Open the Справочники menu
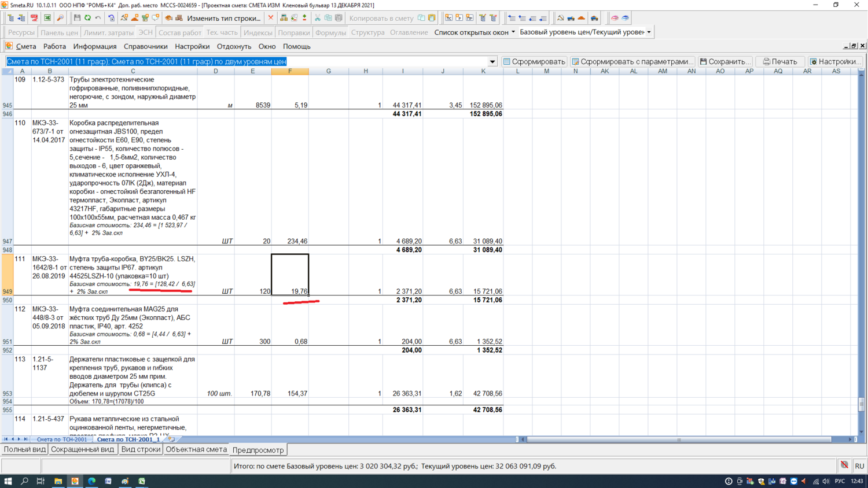Image resolution: width=868 pixels, height=488 pixels. (145, 46)
